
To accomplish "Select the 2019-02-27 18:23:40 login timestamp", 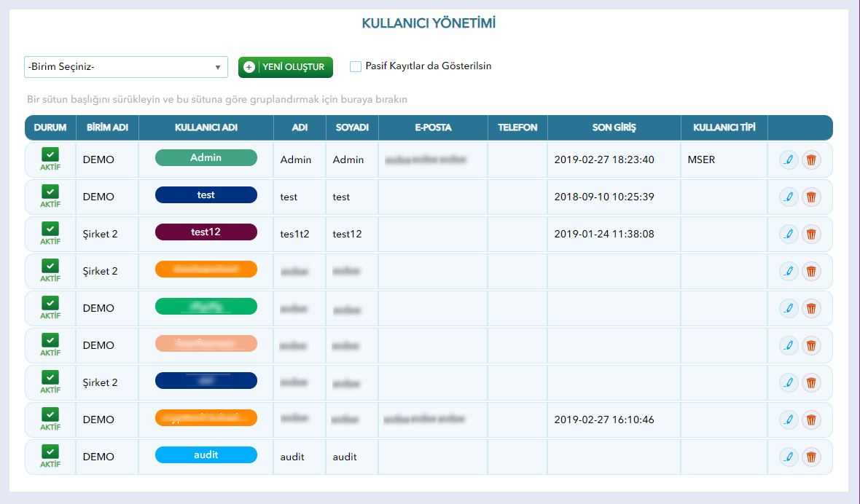I will [604, 160].
